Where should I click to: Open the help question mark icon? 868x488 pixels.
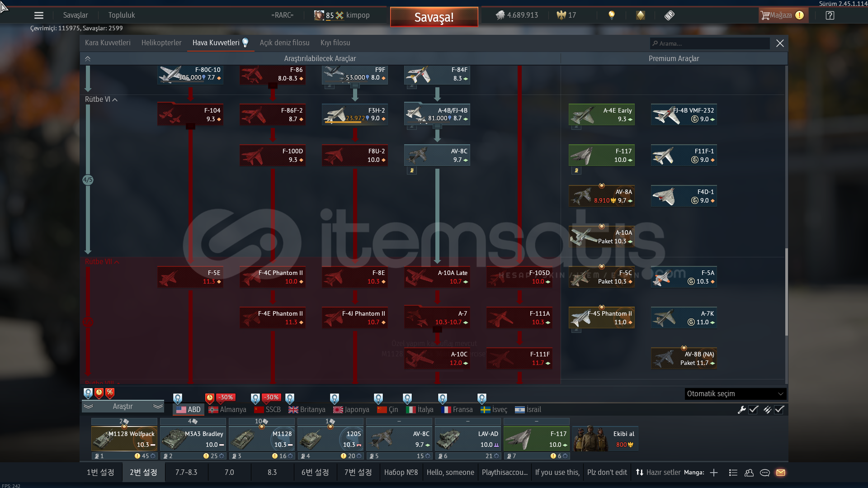tap(830, 15)
